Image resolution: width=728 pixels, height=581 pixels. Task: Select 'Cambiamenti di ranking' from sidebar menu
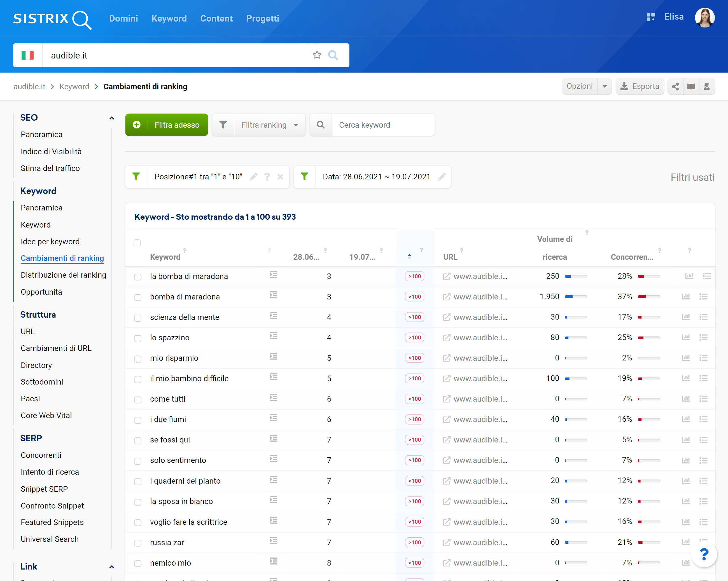pos(62,258)
